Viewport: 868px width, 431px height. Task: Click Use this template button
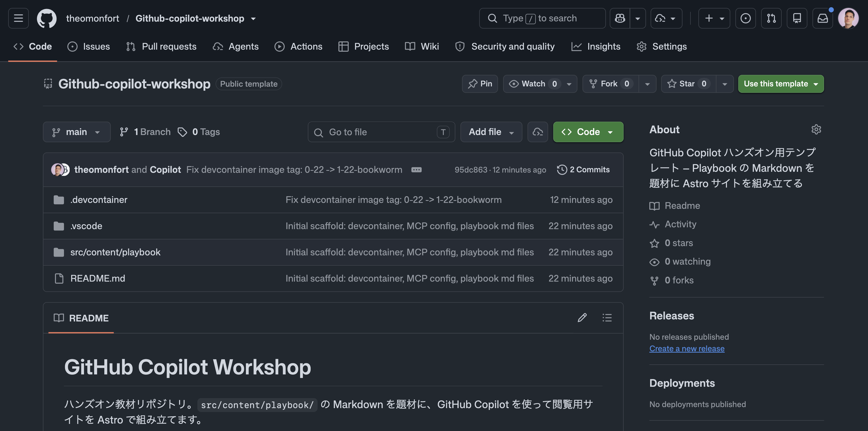click(781, 84)
